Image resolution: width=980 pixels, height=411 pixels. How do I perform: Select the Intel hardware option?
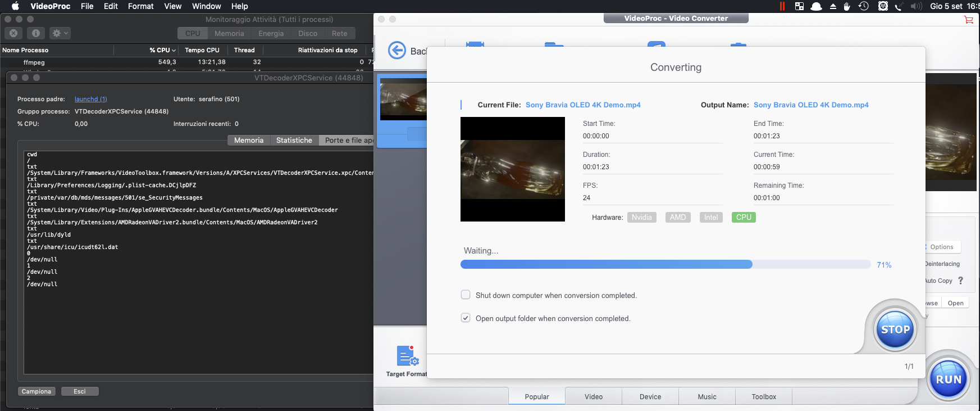tap(711, 218)
